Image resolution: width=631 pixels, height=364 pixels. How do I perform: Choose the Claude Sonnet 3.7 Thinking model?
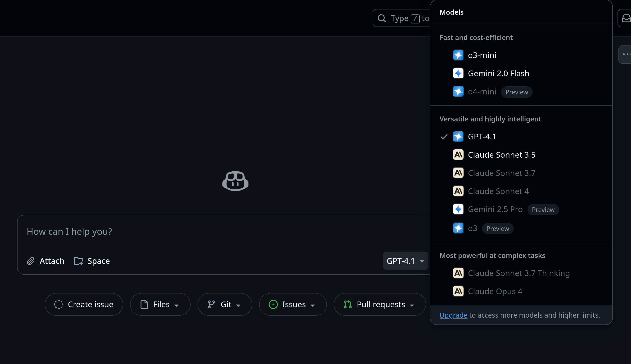pos(521,273)
